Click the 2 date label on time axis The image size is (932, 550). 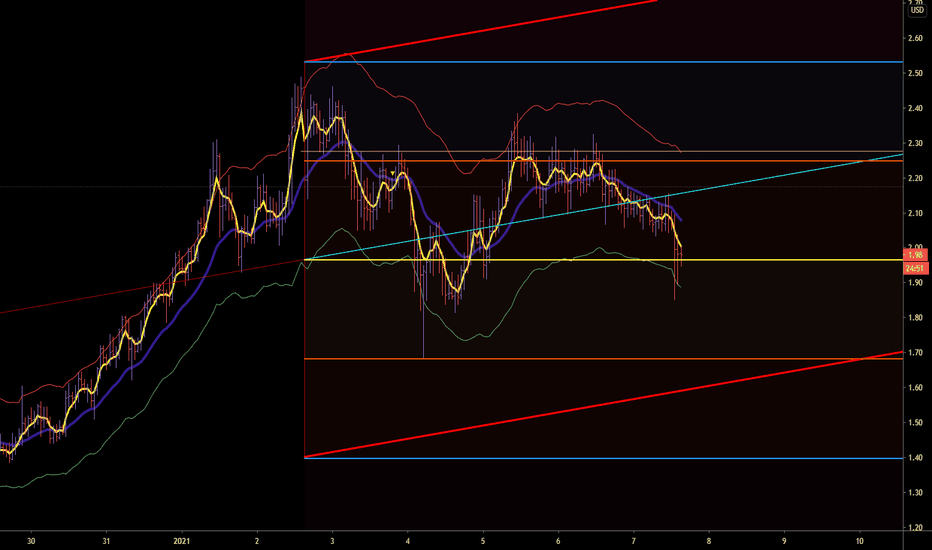257,541
